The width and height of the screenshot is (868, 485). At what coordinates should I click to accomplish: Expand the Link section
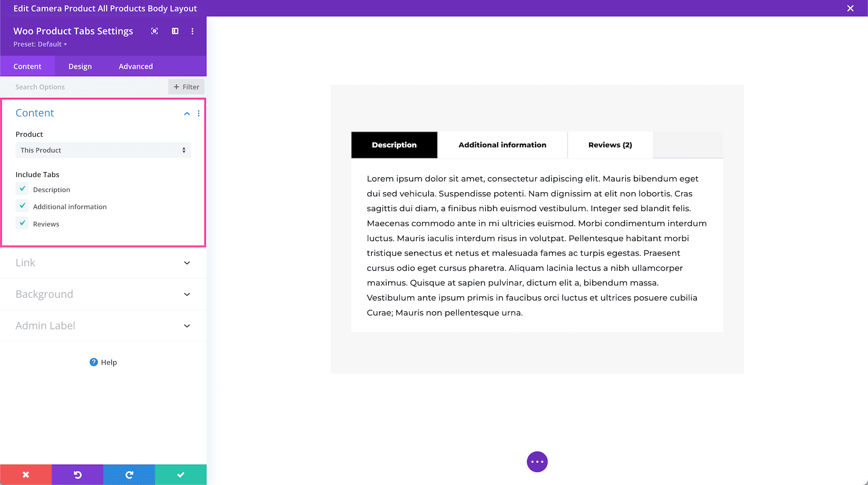click(x=103, y=263)
